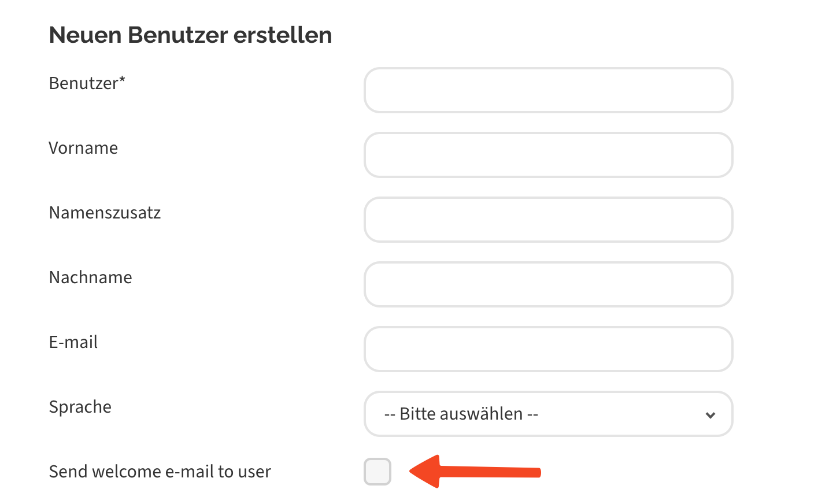The height and width of the screenshot is (504, 829).
Task: Focus the Vorname text field
Action: (x=548, y=155)
